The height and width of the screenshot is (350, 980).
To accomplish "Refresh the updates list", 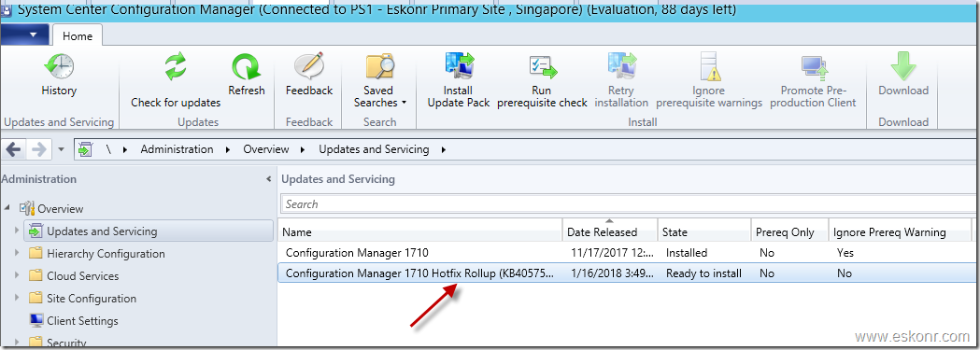I will [x=247, y=76].
